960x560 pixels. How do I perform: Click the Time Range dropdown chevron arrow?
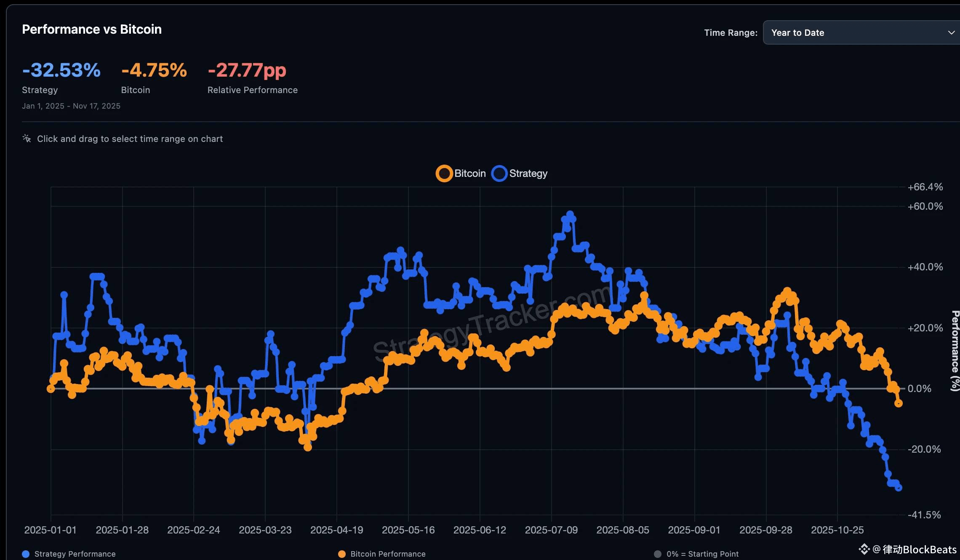pyautogui.click(x=951, y=32)
